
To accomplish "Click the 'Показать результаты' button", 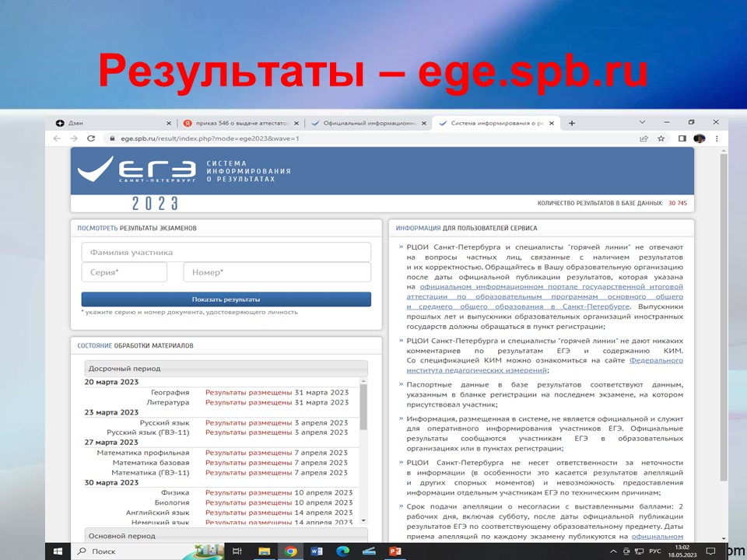I will tap(226, 299).
